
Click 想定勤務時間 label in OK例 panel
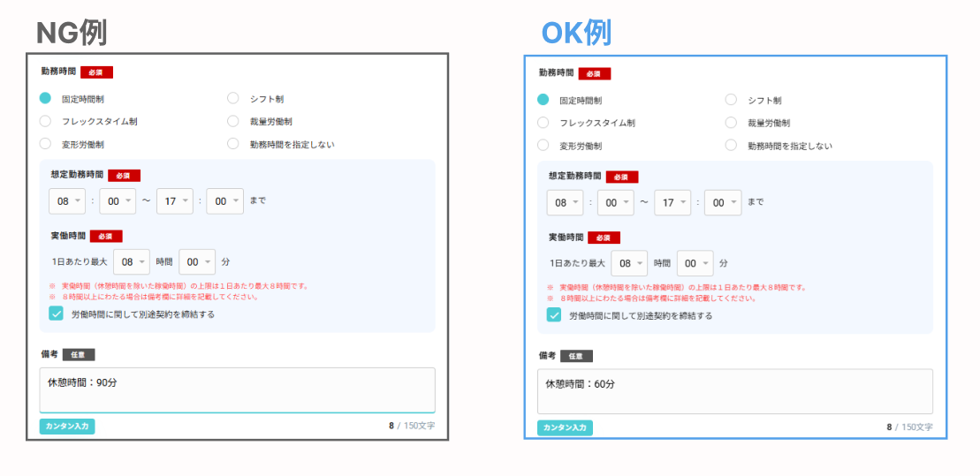574,176
